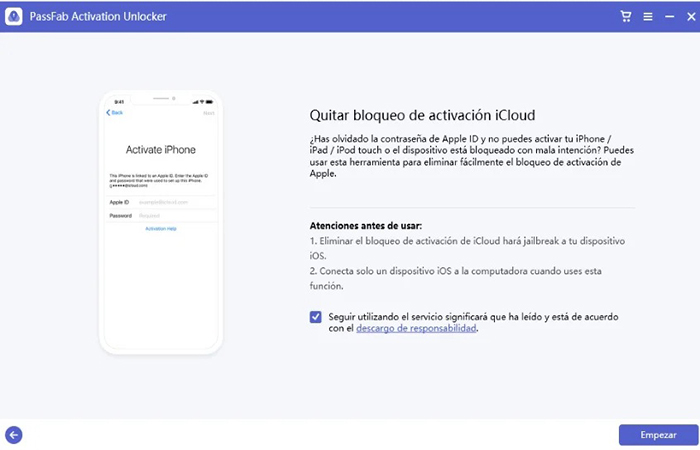Screen dimensions: 700x450
Task: Close the PassFab Activation Unlocker window
Action: pyautogui.click(x=691, y=17)
